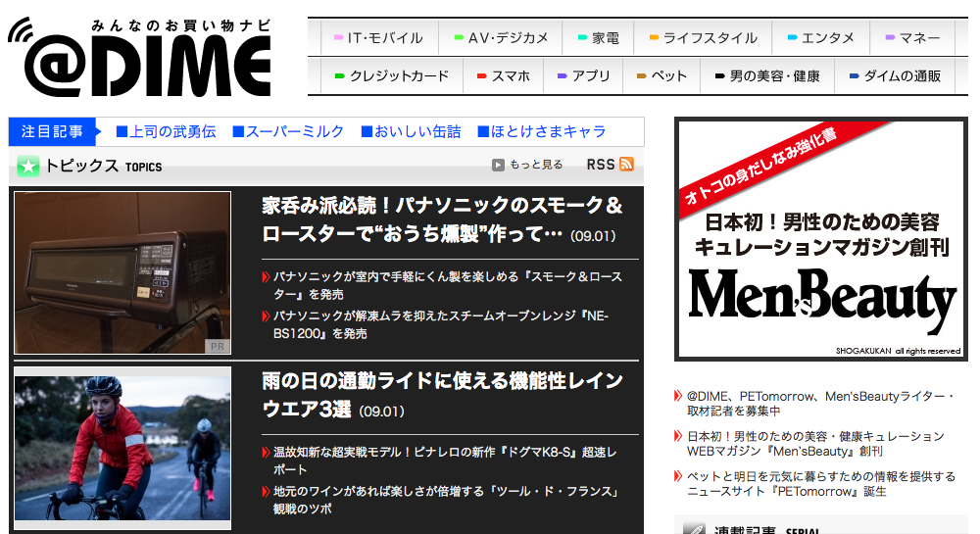Click the green star Topics icon
Viewport: 980px width, 534px height.
pos(27,167)
